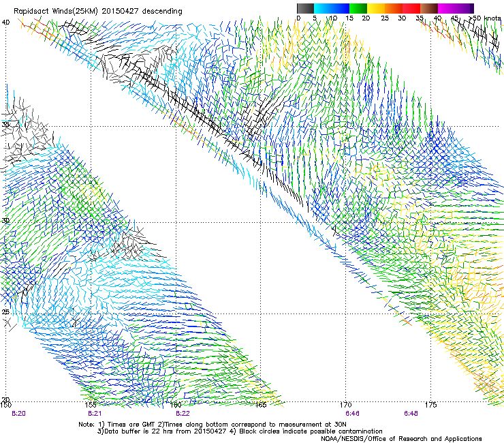Click the purple "6:48" time label
The height and width of the screenshot is (443, 504).
(x=411, y=414)
